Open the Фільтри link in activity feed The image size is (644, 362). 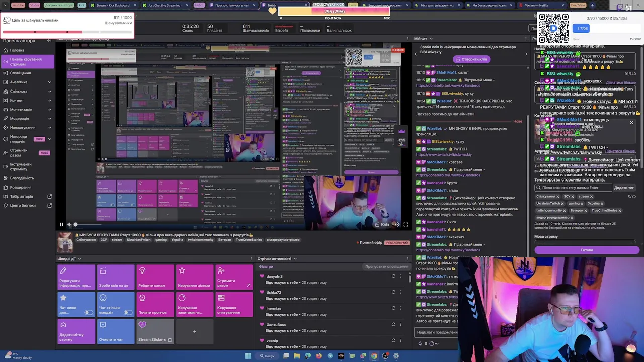(266, 267)
